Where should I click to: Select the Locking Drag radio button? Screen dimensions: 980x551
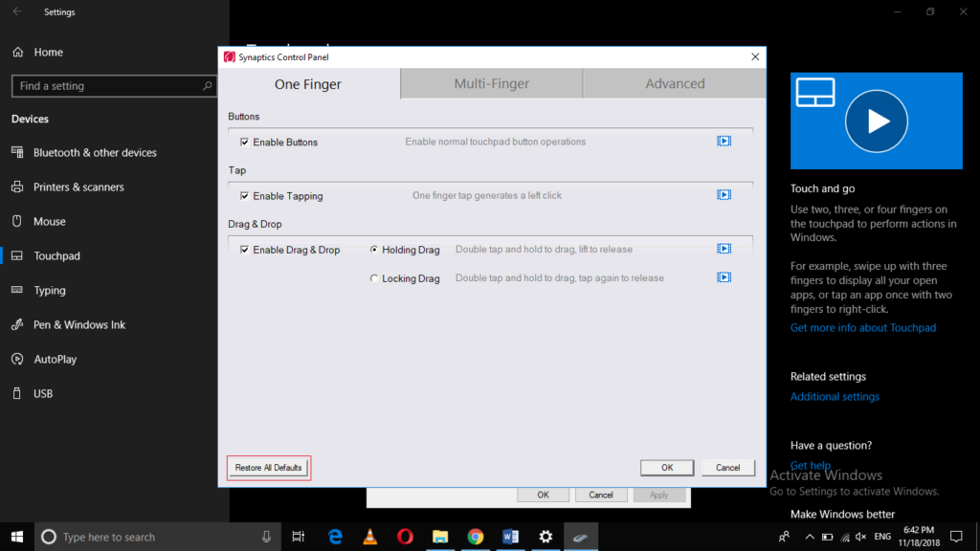(x=374, y=277)
